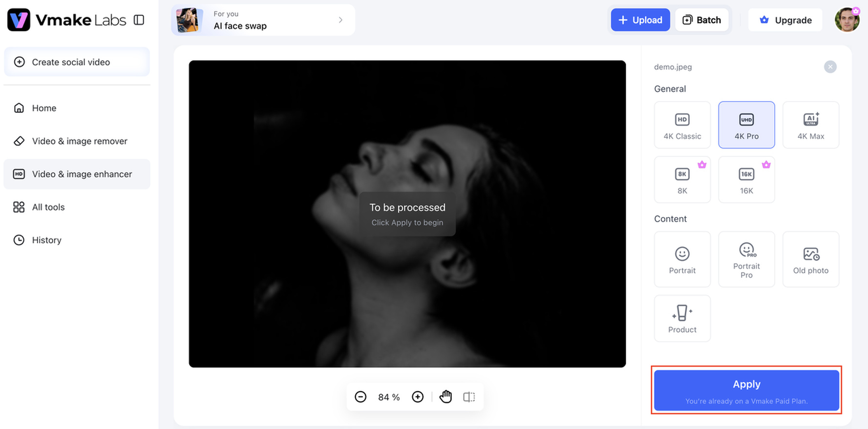The width and height of the screenshot is (868, 429).
Task: Click the 84 % zoom value
Action: (x=389, y=397)
